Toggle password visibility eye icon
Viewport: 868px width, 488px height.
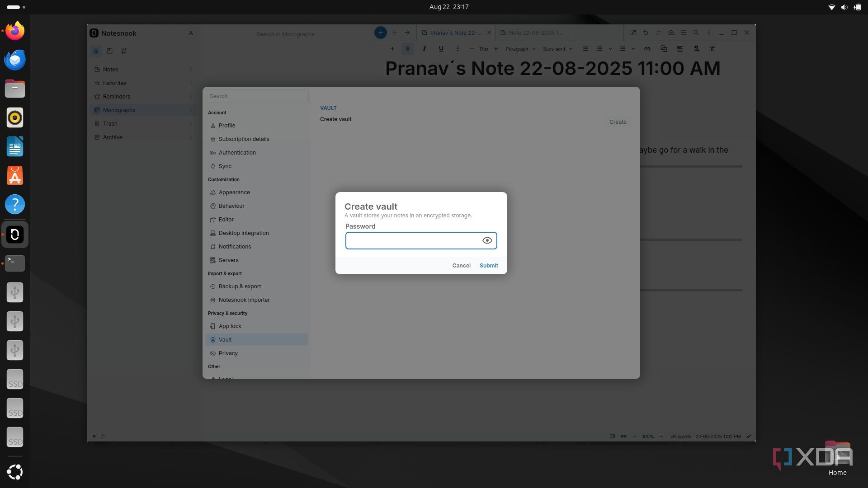pos(487,240)
